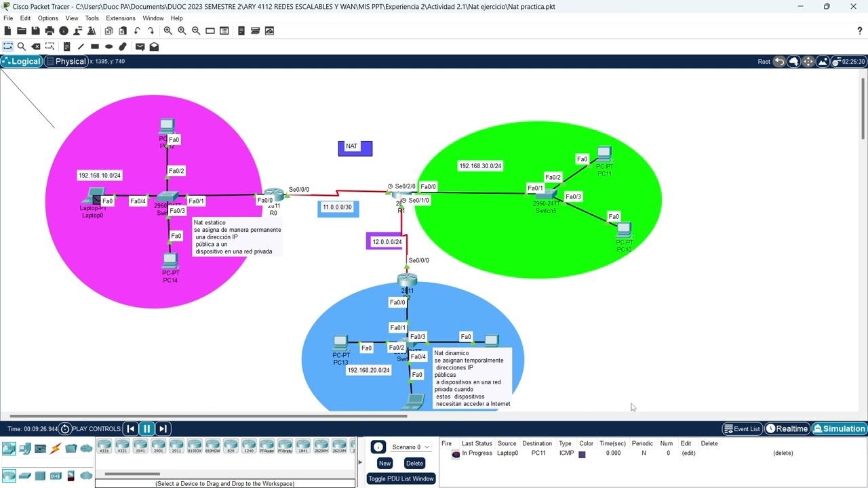Expand the PDU panel with the triangle arrow
The height and width of the screenshot is (488, 868).
pos(359,462)
